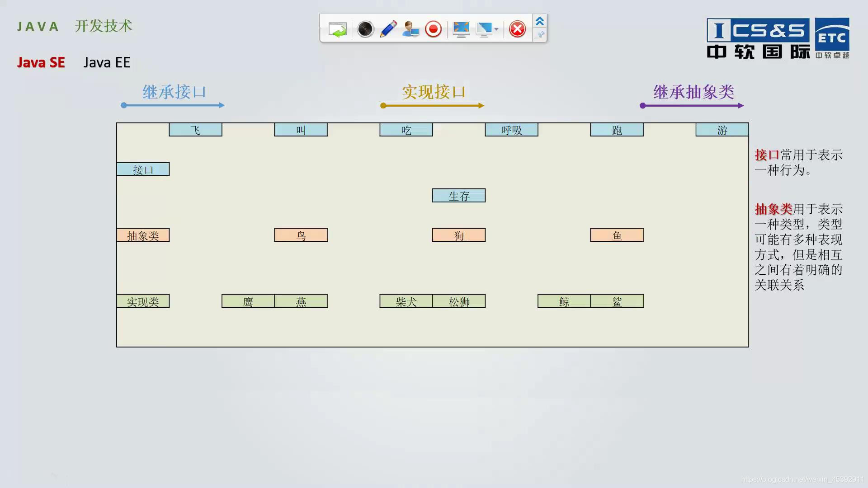The image size is (868, 488).
Task: Switch to the Java EE tab
Action: point(107,62)
